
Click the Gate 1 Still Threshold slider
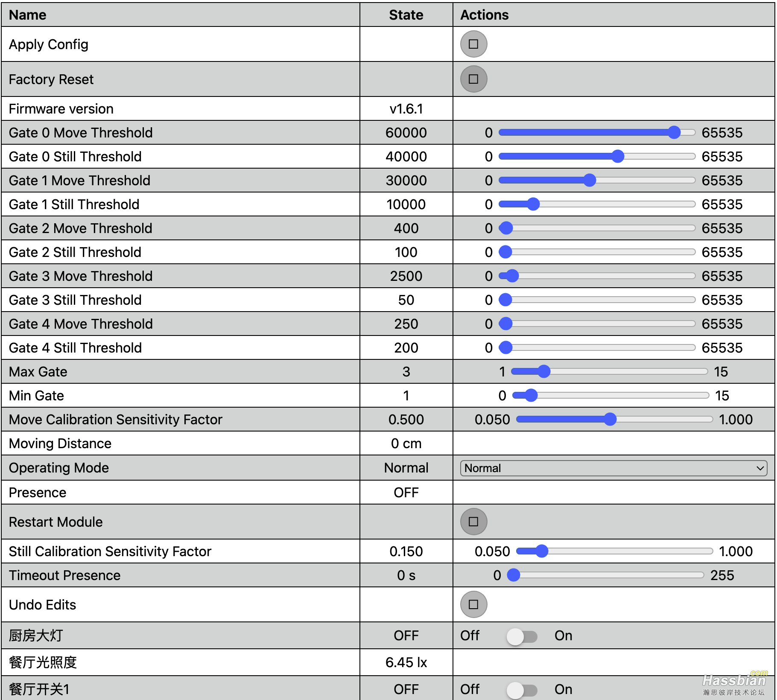pyautogui.click(x=597, y=204)
